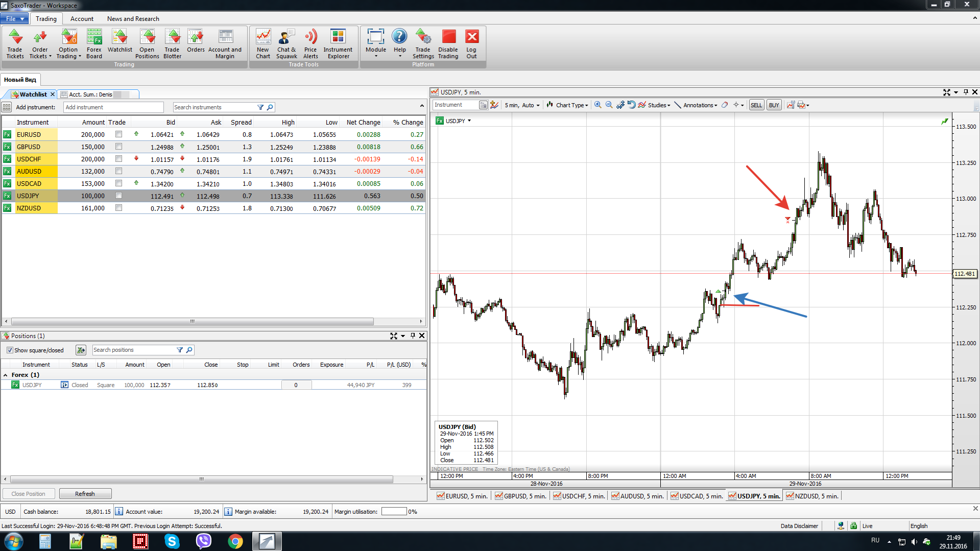Click watchlist search magnifier icon
The width and height of the screenshot is (980, 551).
pos(270,107)
